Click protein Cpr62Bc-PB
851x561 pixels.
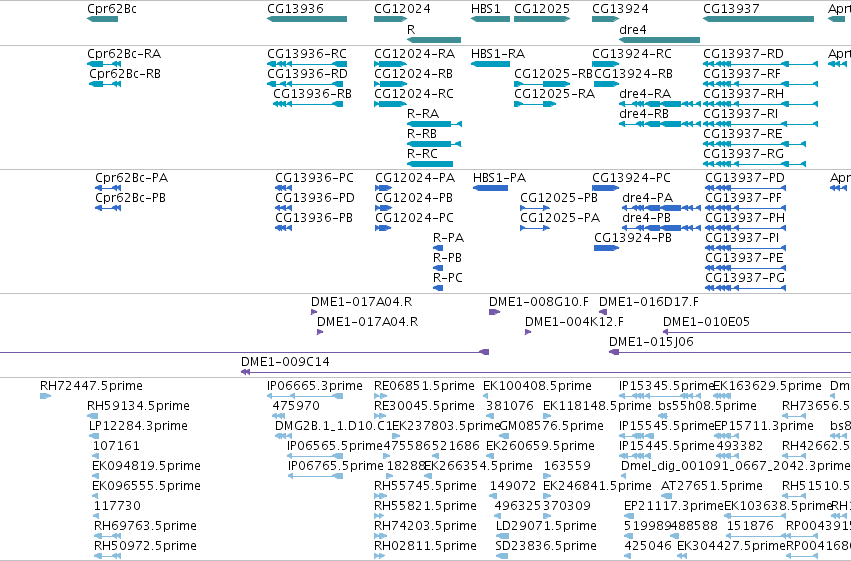click(108, 208)
